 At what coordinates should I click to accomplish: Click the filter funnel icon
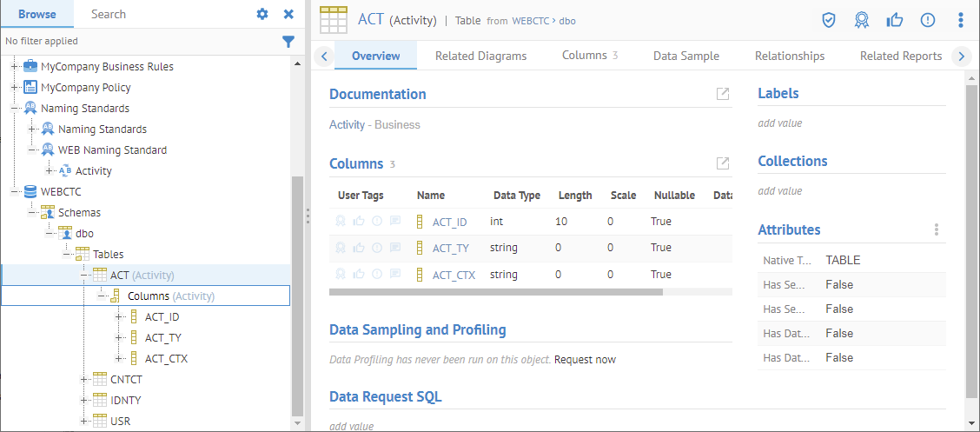(288, 41)
